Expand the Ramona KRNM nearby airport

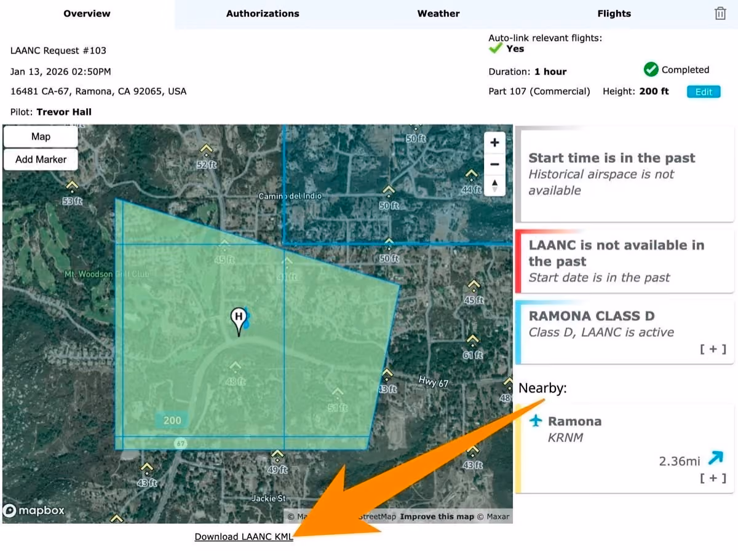pos(713,478)
